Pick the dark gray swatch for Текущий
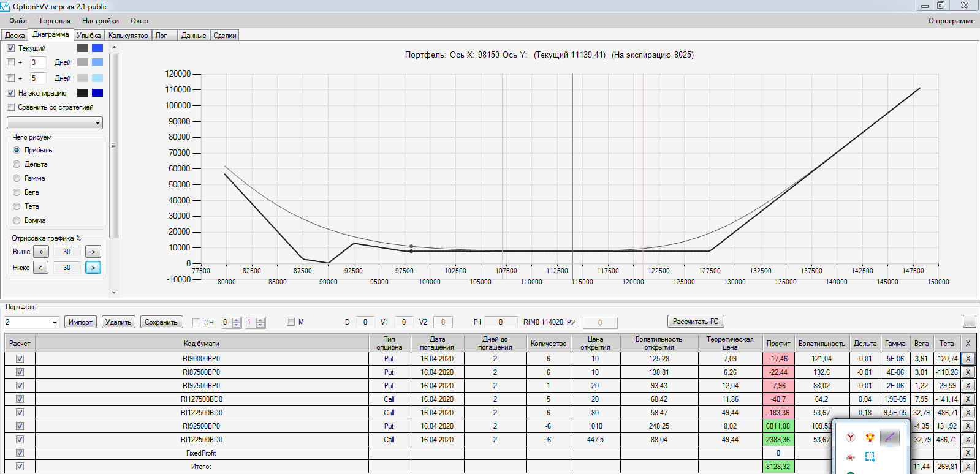980x474 pixels. (83, 48)
